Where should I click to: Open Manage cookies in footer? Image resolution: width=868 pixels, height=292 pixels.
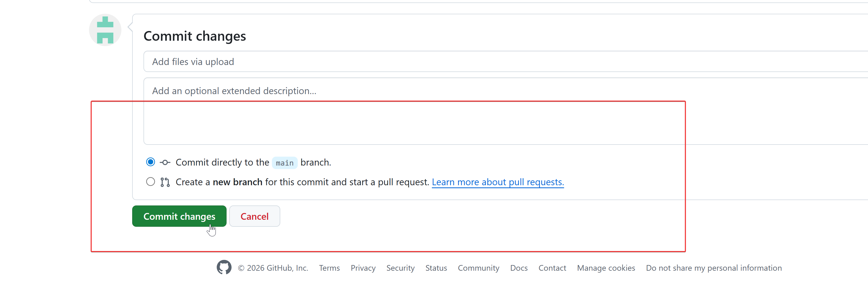click(606, 268)
